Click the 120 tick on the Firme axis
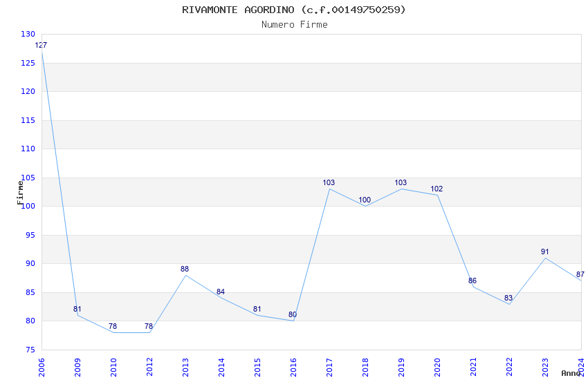The width and height of the screenshot is (588, 380). (28, 91)
